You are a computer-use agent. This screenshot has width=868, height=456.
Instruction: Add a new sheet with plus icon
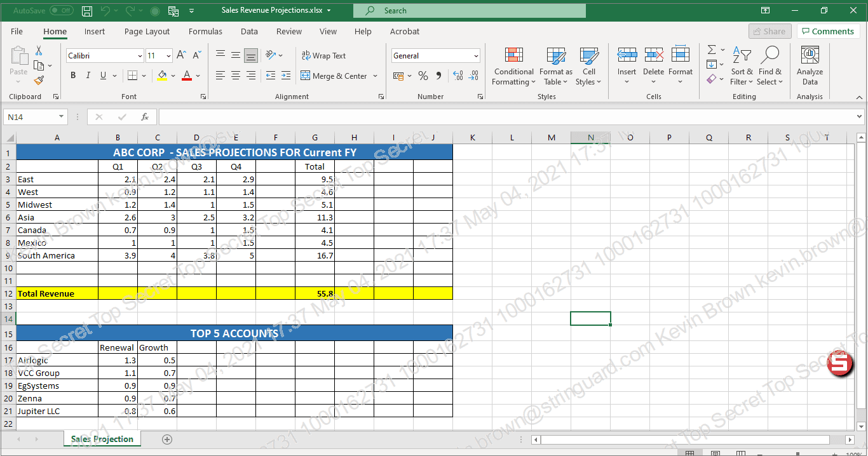(x=167, y=439)
